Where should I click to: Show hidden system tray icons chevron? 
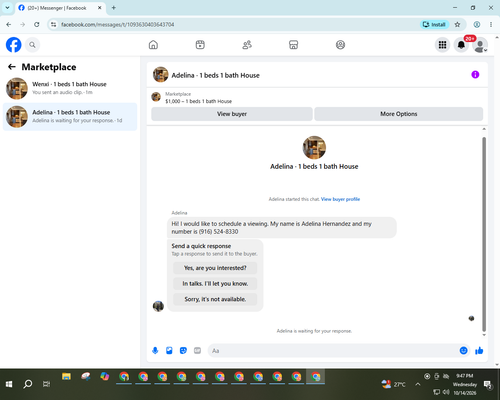point(418,384)
